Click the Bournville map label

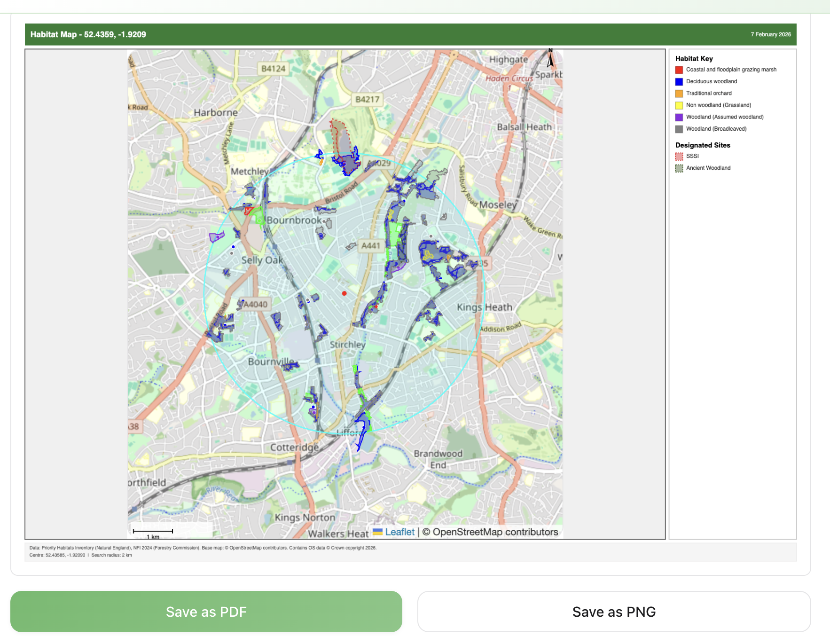click(x=271, y=361)
